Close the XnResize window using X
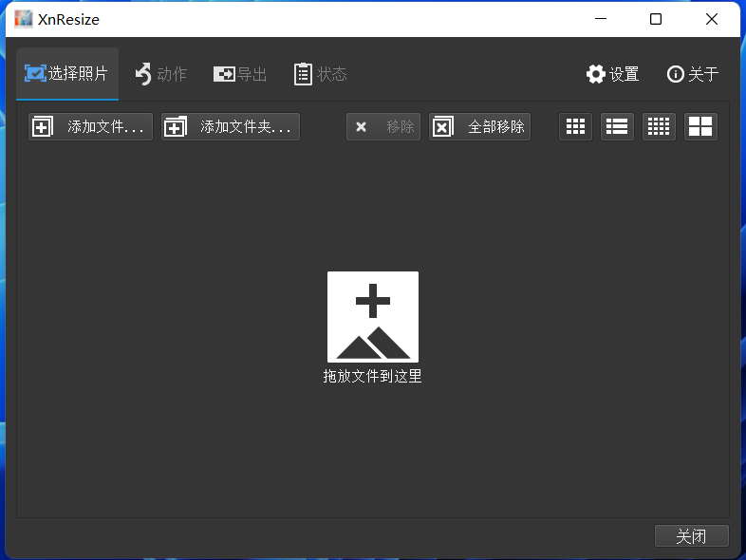The height and width of the screenshot is (560, 746). pyautogui.click(x=712, y=19)
